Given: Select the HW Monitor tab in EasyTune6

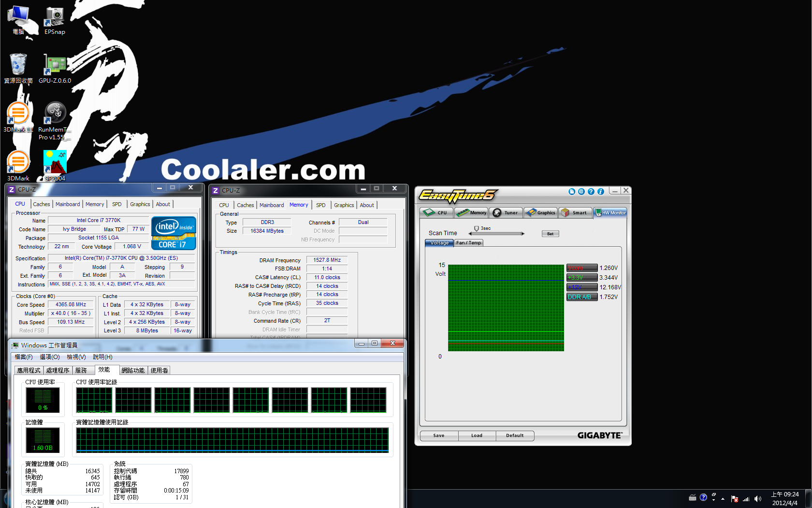Looking at the screenshot, I should 610,212.
